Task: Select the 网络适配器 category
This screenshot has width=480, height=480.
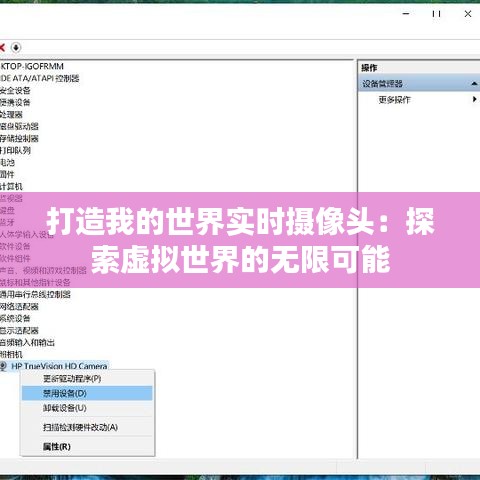Action: coord(19,306)
